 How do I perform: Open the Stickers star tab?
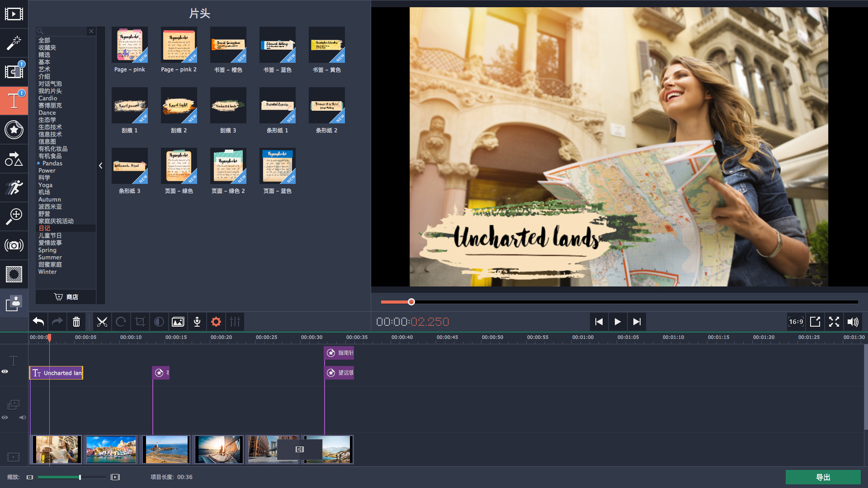point(14,130)
